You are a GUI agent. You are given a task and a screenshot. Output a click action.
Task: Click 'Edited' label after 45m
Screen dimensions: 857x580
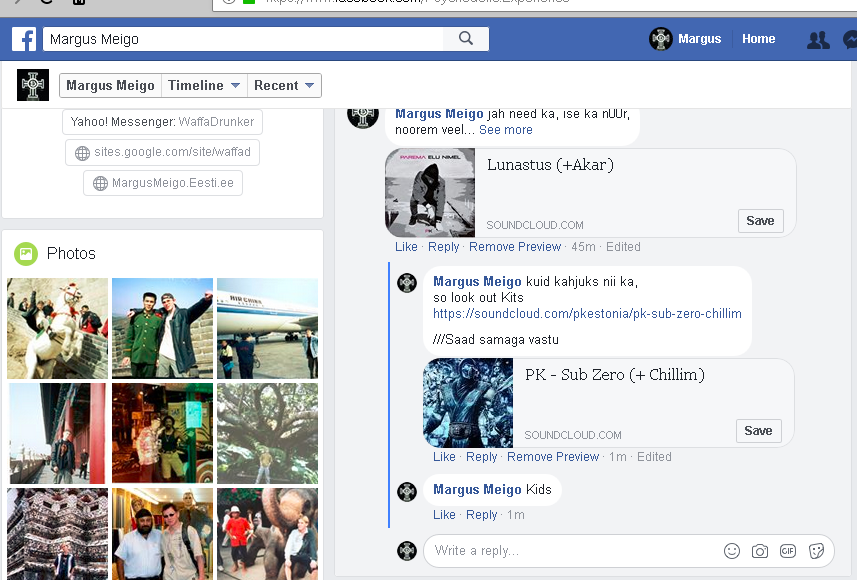point(623,247)
